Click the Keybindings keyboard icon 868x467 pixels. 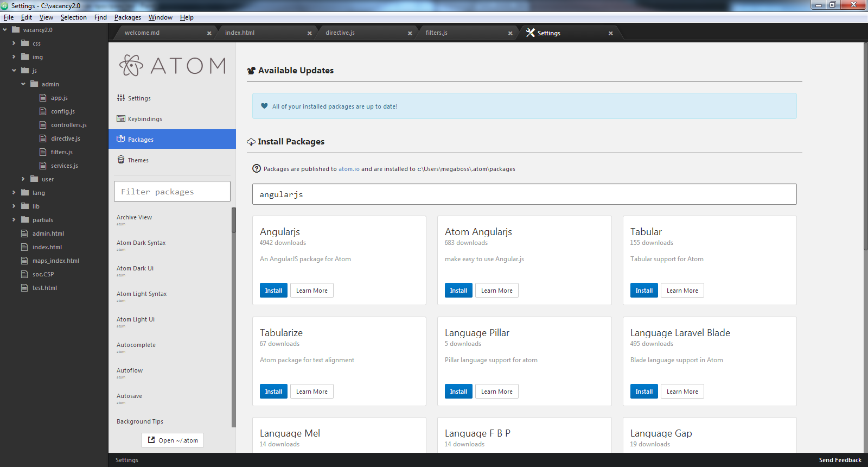(121, 118)
